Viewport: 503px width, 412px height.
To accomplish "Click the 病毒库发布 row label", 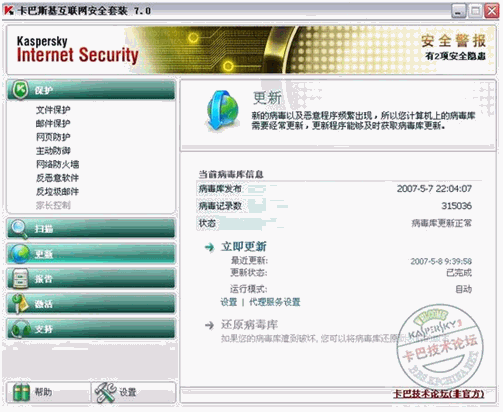I will pos(220,189).
